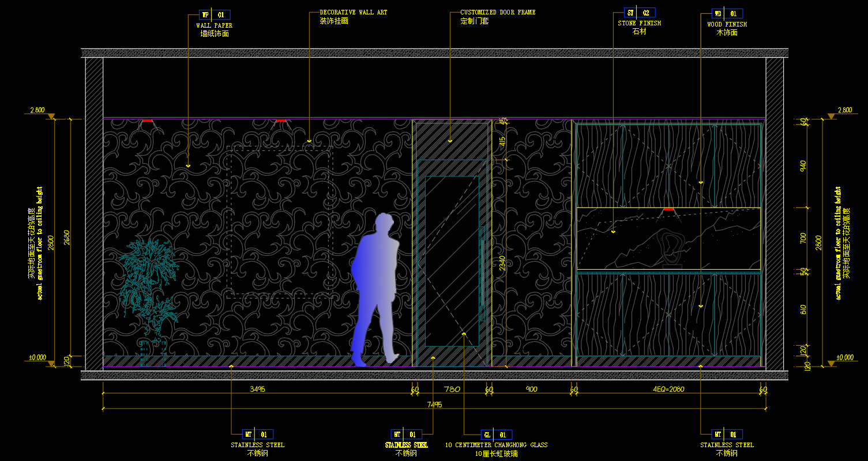Select the WOOD FINISH label text

(727, 24)
